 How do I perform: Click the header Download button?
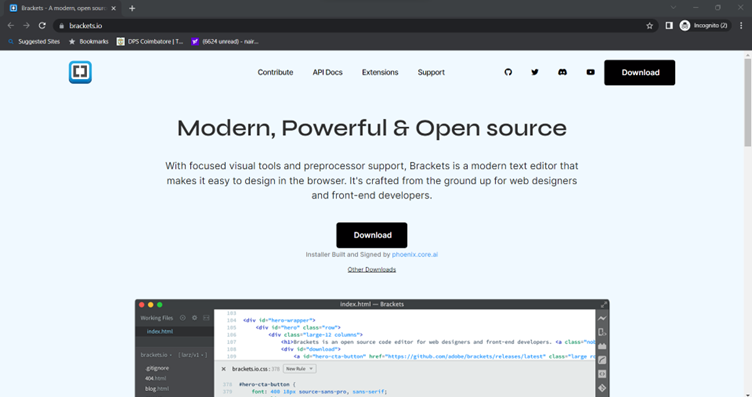(x=640, y=73)
